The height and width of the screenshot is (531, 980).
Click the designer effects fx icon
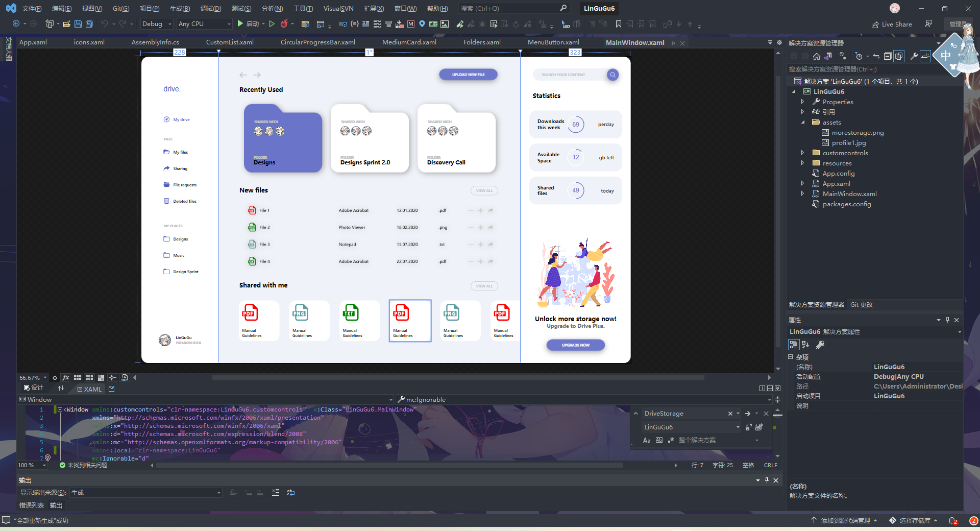coord(65,378)
